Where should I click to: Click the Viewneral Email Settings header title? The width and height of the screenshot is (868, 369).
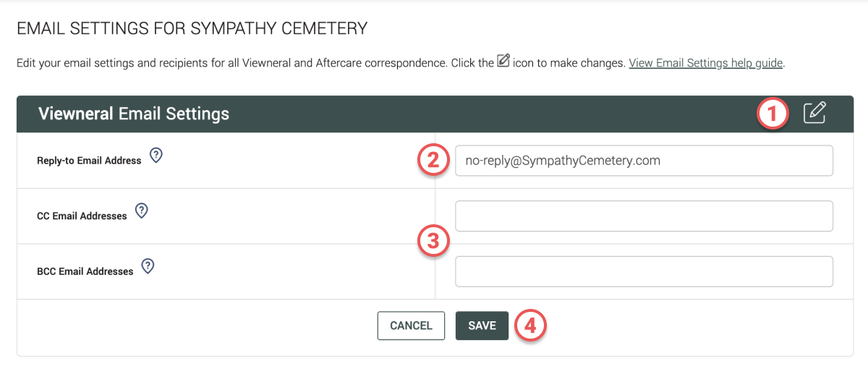[x=134, y=114]
